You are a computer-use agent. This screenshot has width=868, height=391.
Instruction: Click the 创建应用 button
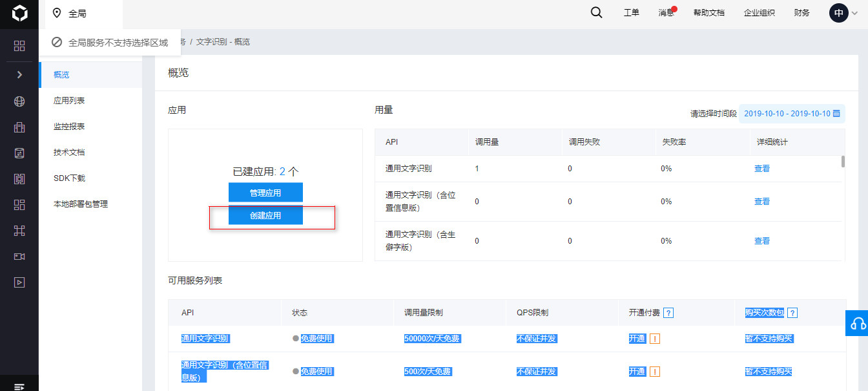(x=265, y=215)
